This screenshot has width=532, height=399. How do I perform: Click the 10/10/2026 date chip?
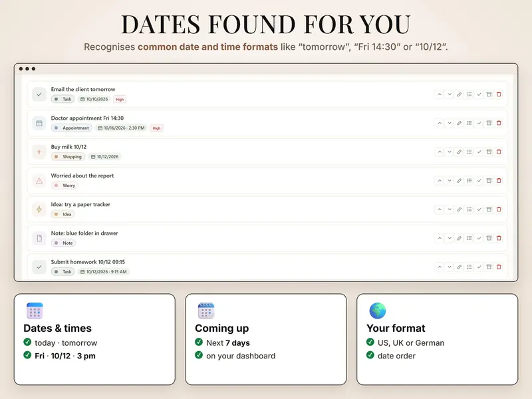(x=94, y=99)
